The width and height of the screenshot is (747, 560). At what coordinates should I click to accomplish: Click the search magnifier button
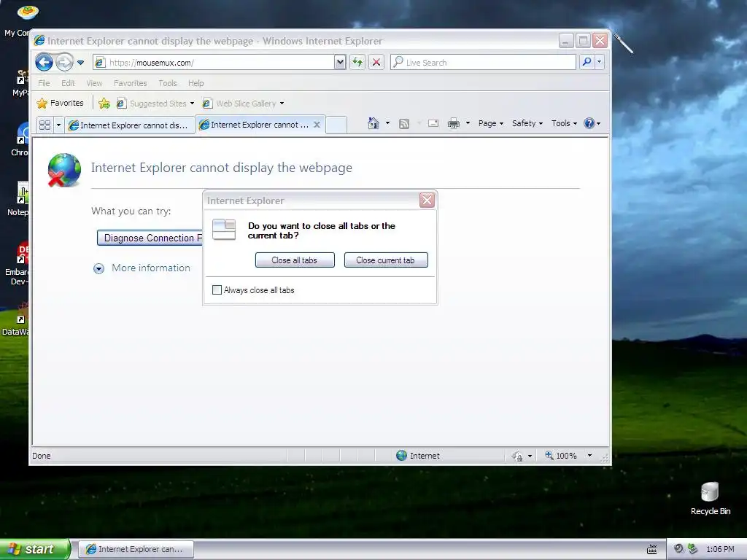coord(587,63)
